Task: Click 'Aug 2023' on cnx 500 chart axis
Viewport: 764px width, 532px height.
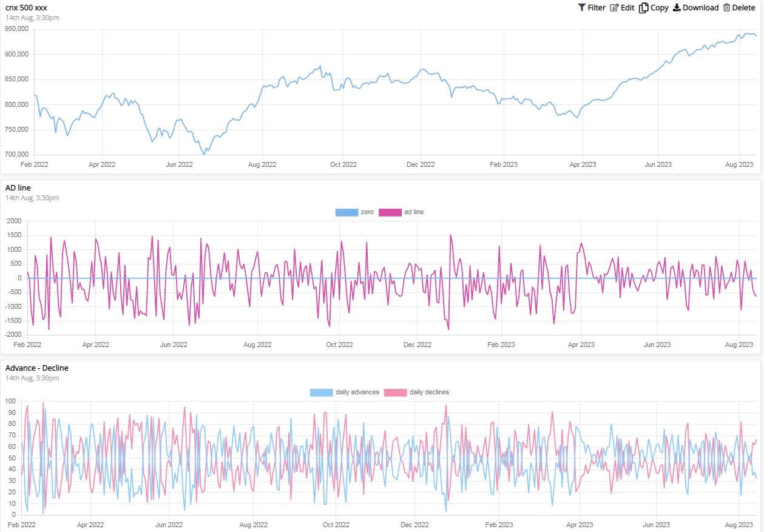Action: (739, 164)
